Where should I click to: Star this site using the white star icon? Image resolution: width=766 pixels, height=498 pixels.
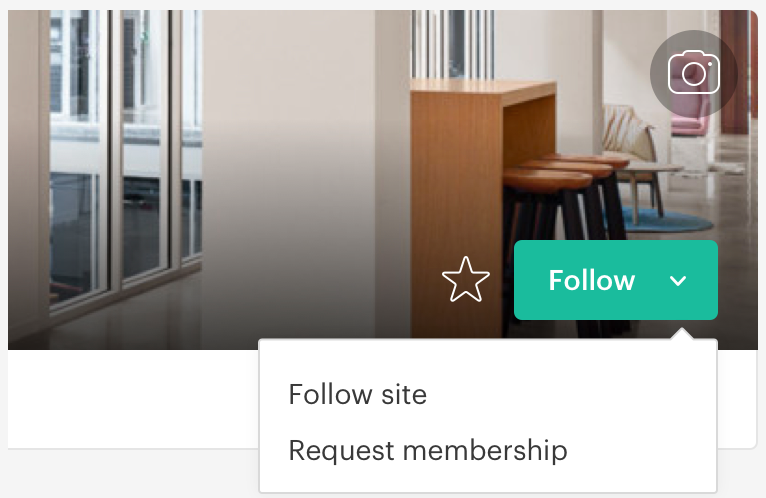pyautogui.click(x=466, y=280)
